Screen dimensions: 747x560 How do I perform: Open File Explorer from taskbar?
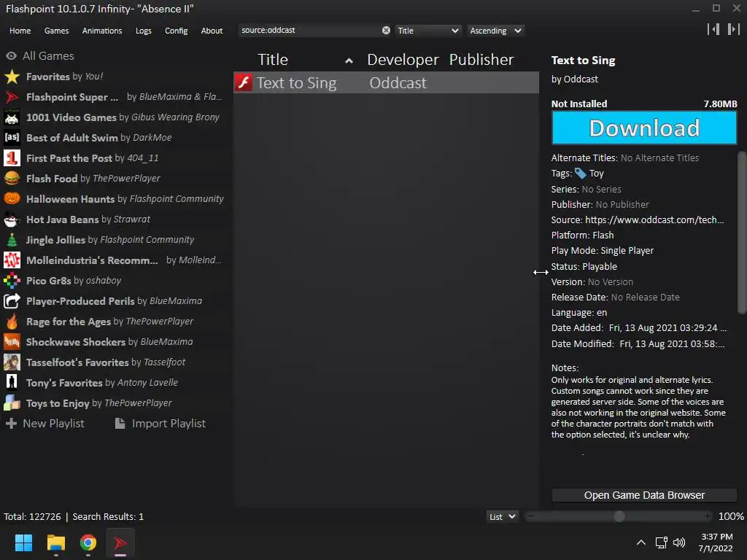pyautogui.click(x=55, y=542)
